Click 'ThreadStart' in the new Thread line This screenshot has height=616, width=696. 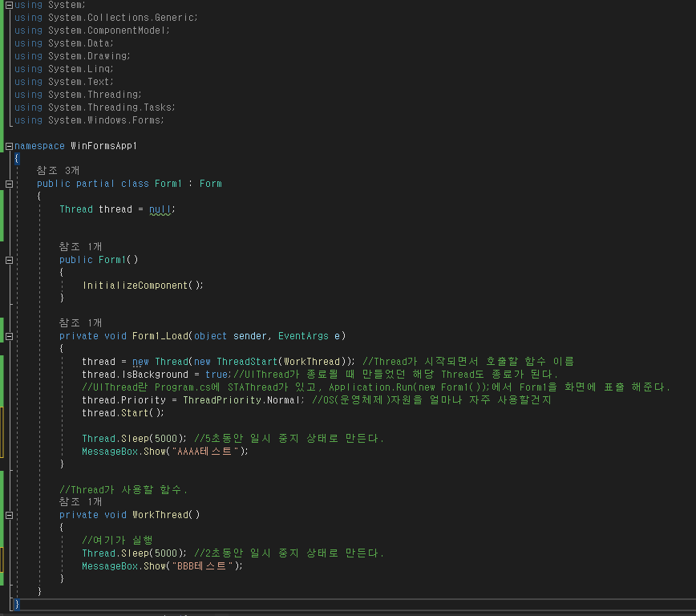click(247, 362)
